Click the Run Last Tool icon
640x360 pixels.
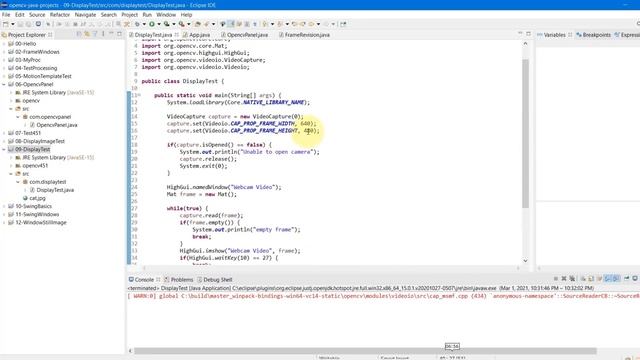[182, 24]
